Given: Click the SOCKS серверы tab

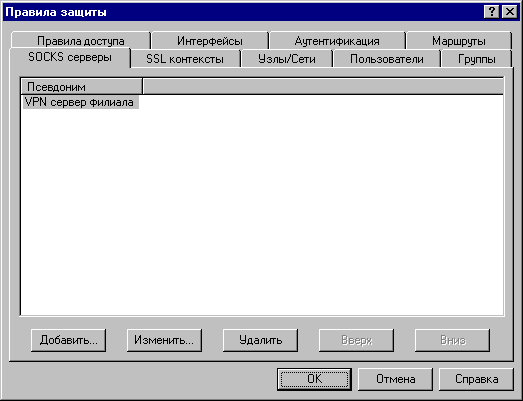Looking at the screenshot, I should (70, 57).
